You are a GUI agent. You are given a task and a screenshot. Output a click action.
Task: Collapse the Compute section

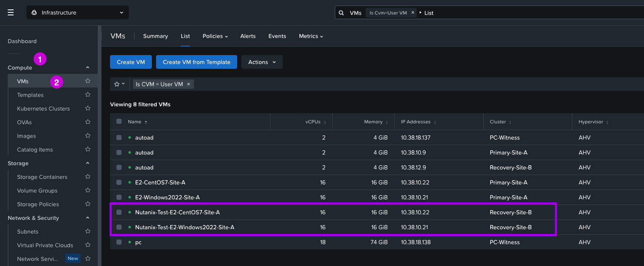88,67
